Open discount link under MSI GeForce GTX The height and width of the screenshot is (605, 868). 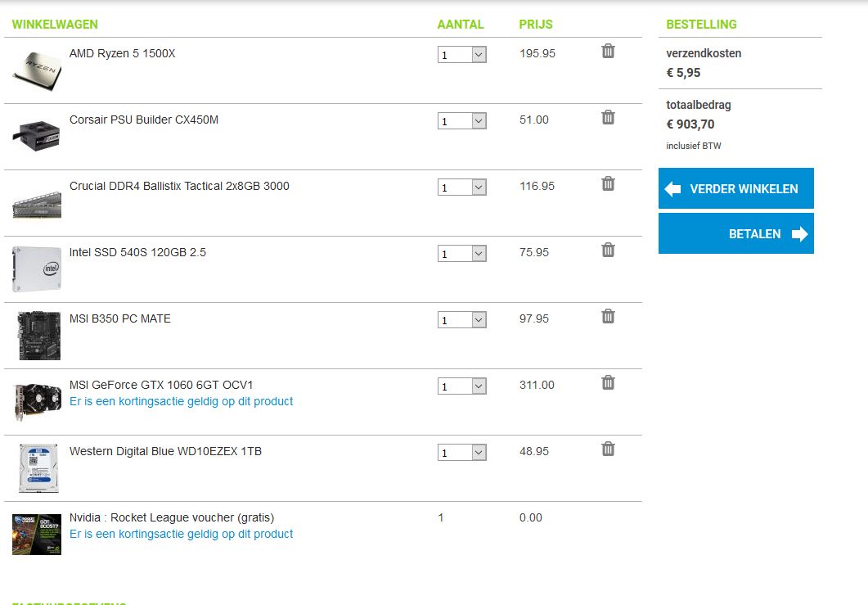point(181,402)
